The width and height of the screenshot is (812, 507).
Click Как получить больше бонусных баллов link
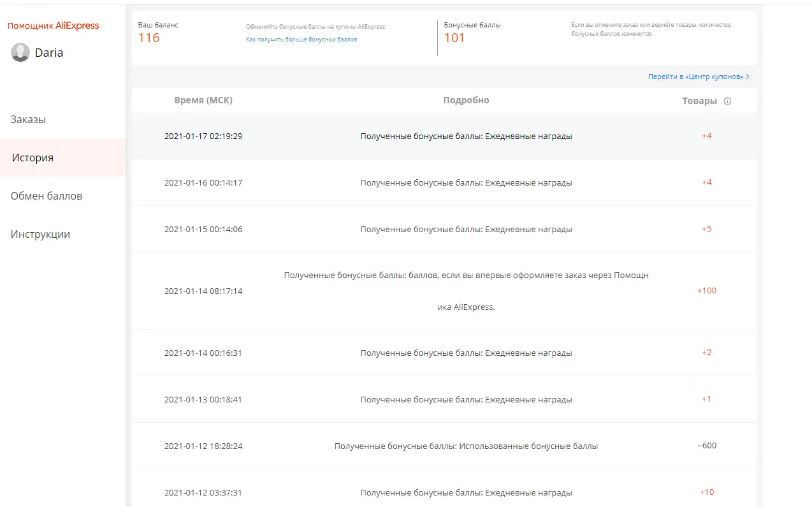pyautogui.click(x=301, y=40)
